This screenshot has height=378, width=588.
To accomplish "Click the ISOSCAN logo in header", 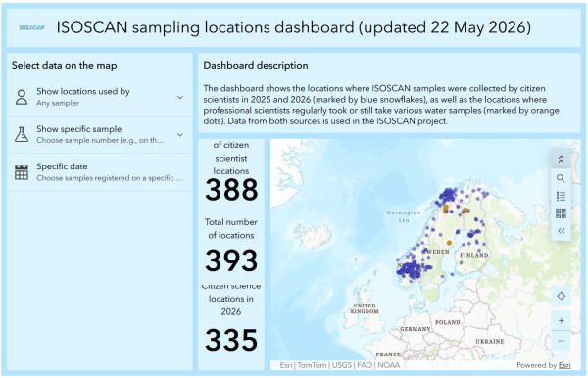I will pos(32,27).
